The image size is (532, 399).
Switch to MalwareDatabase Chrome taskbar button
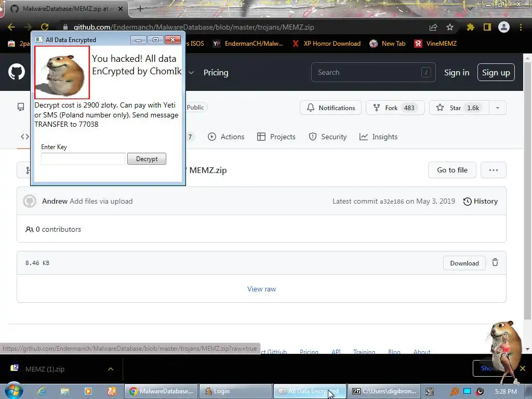pyautogui.click(x=161, y=391)
